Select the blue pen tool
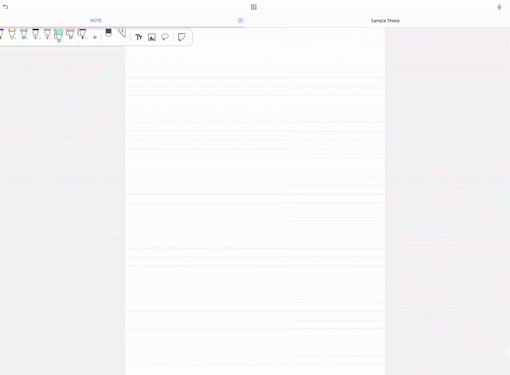The image size is (510, 375). [x=24, y=34]
